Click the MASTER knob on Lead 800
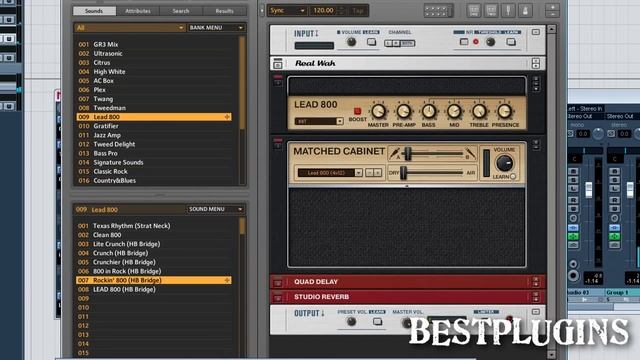 (x=378, y=111)
